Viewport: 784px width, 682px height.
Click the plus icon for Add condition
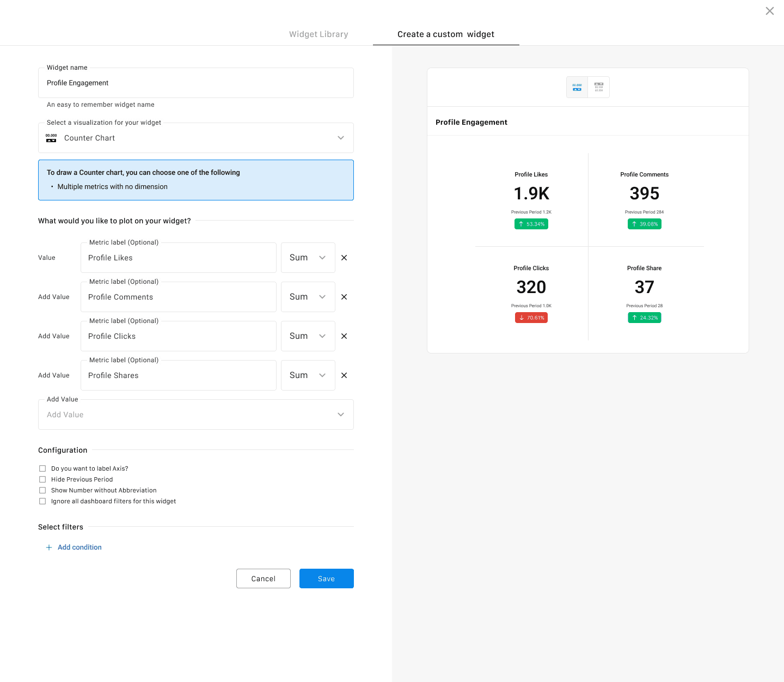click(49, 547)
